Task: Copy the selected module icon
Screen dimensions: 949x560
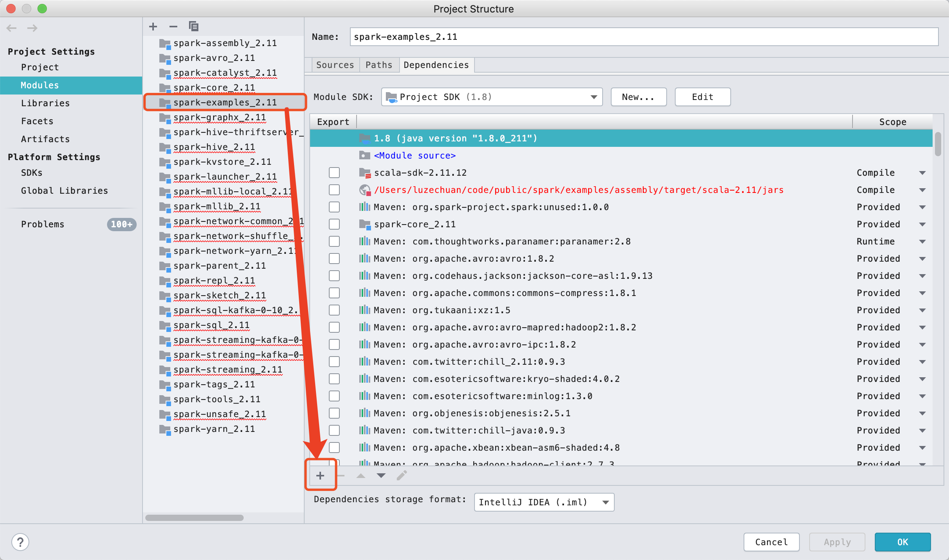Action: point(194,27)
